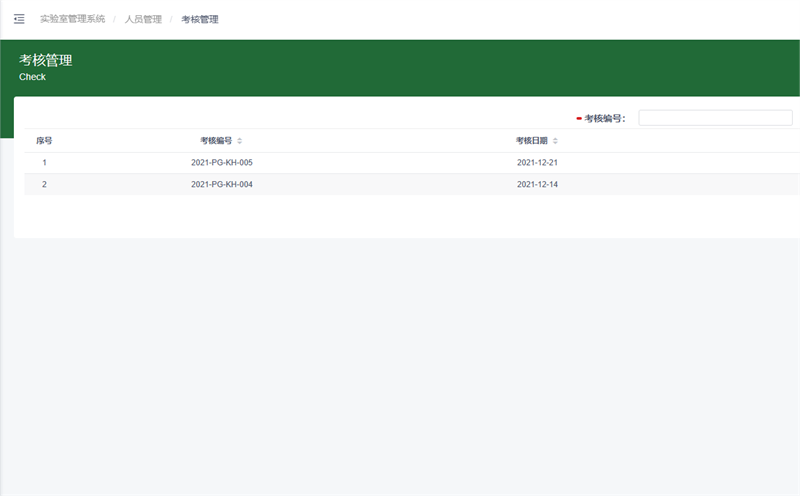Select record 2021-PG-KH-004

pyautogui.click(x=222, y=184)
